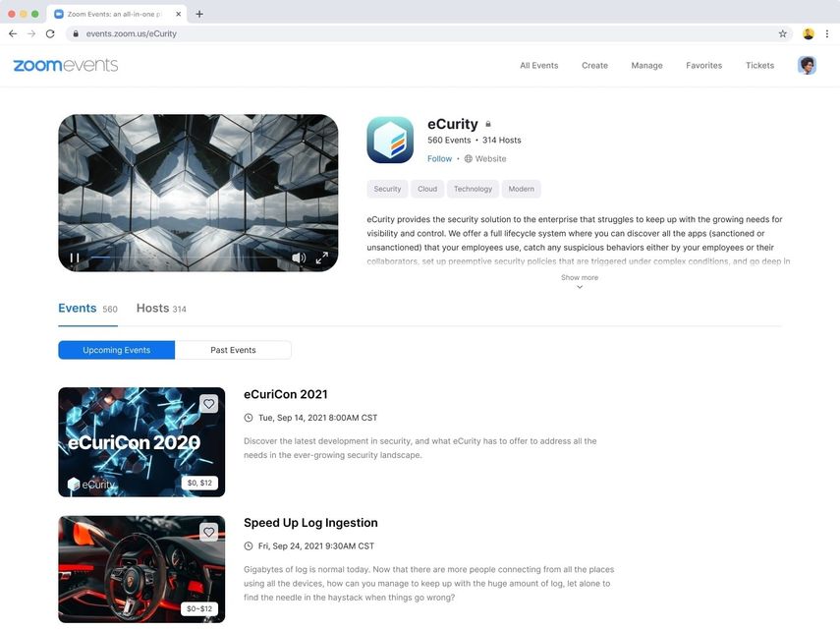840x630 pixels.
Task: Bookmark this page with the star icon
Action: pos(782,32)
